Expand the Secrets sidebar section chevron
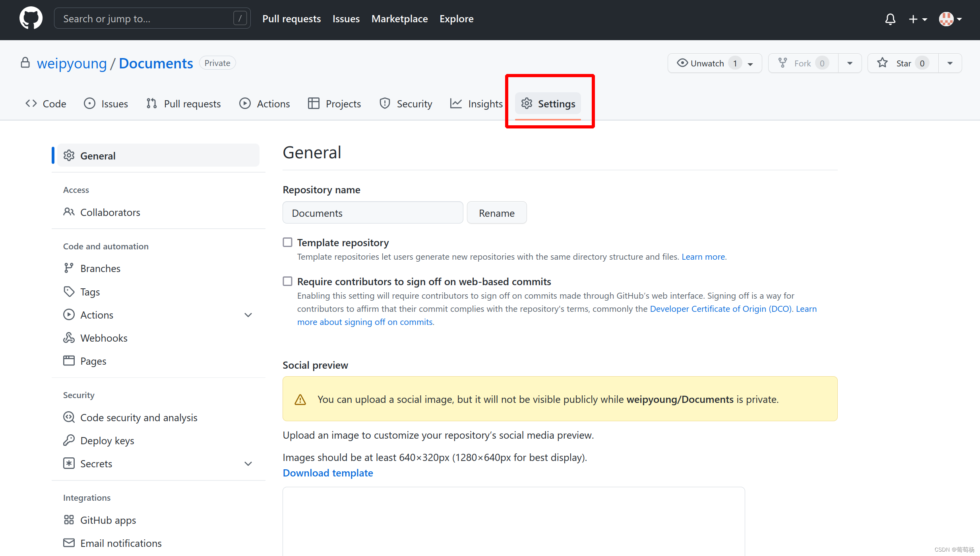 (248, 464)
